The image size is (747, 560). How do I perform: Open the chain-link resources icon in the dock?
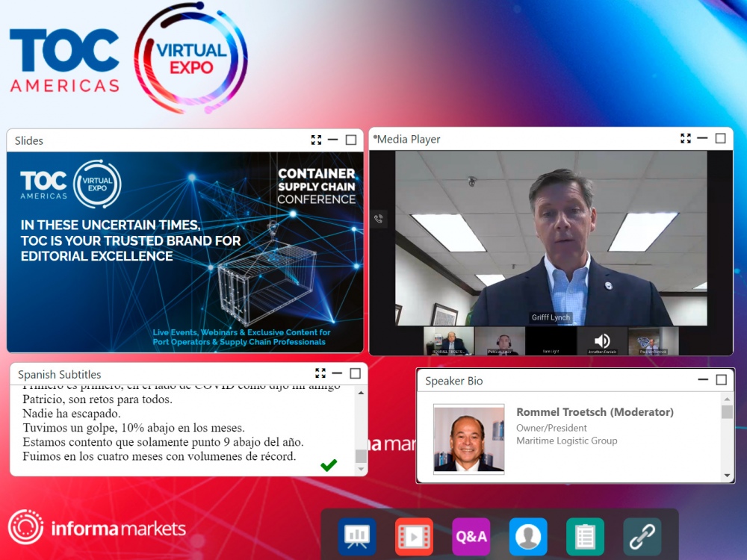pos(642,537)
